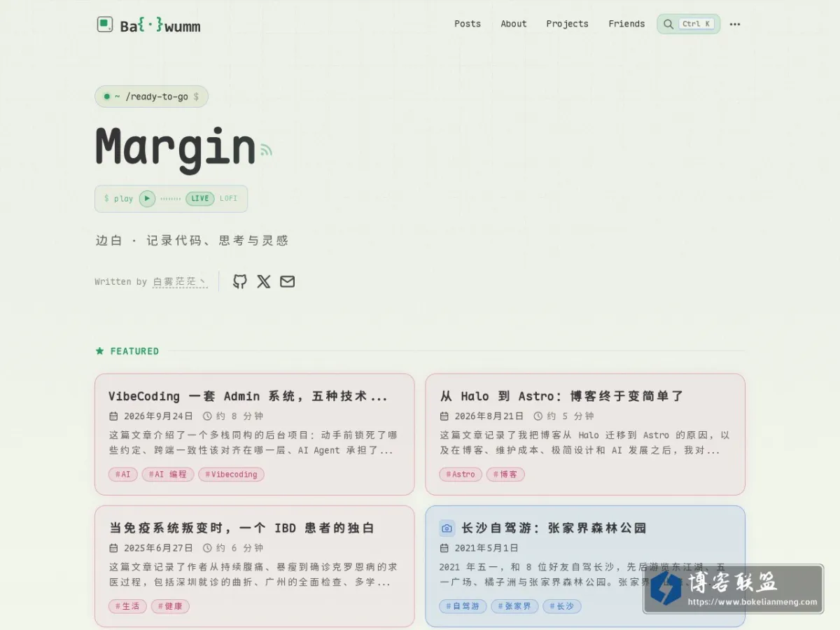840x630 pixels.
Task: Click the tagline 边白 · 记录代码、思考与灵感
Action: [x=192, y=240]
